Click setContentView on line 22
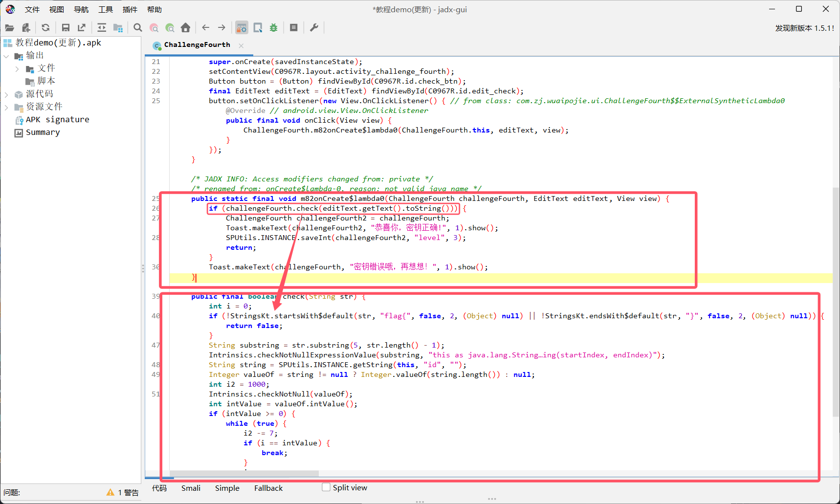This screenshot has height=504, width=840. (239, 71)
